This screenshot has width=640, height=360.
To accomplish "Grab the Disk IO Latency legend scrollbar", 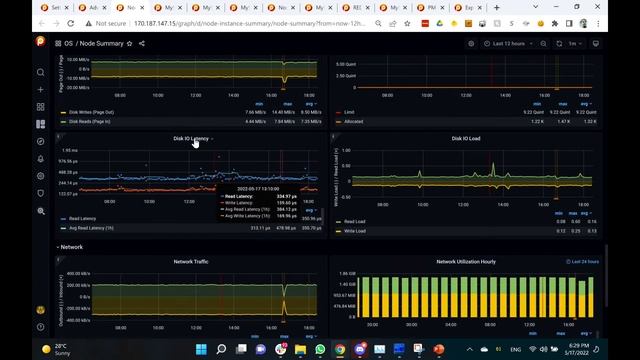I will point(323,216).
